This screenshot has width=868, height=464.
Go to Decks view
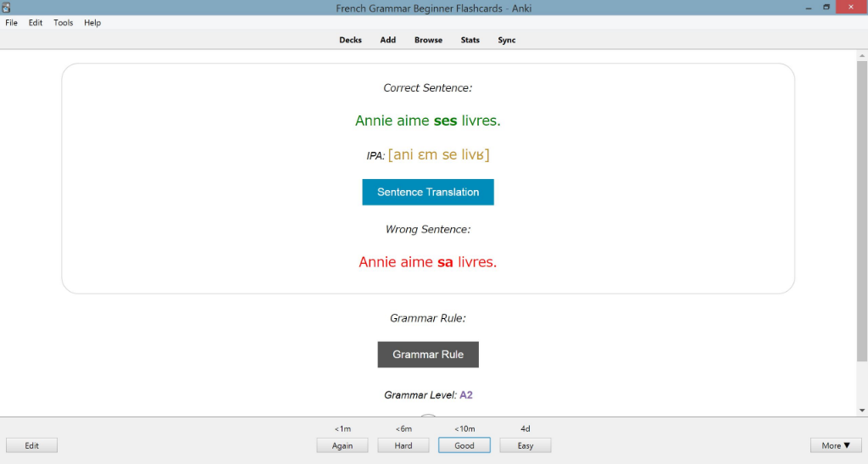(x=350, y=40)
